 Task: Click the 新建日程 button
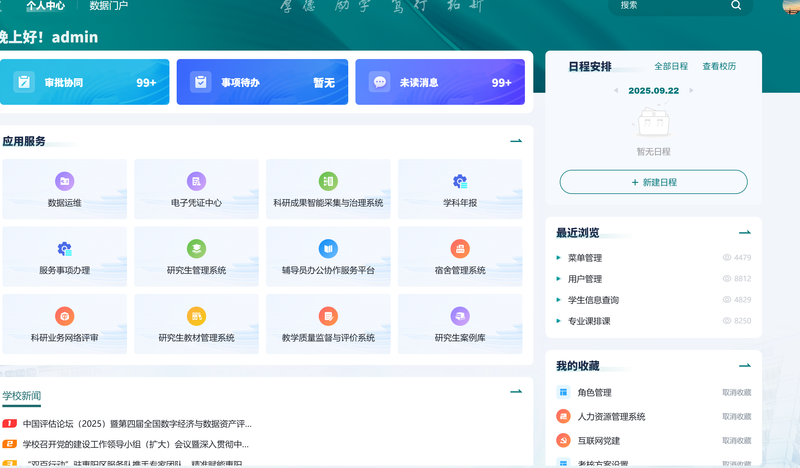click(653, 182)
